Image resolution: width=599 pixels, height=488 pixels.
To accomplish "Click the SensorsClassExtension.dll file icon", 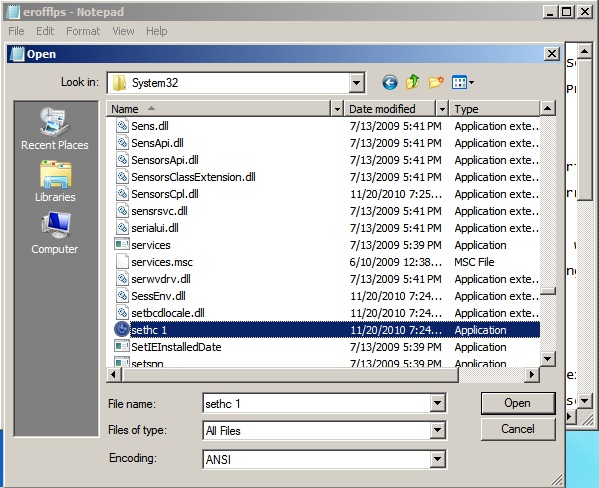I will [122, 177].
